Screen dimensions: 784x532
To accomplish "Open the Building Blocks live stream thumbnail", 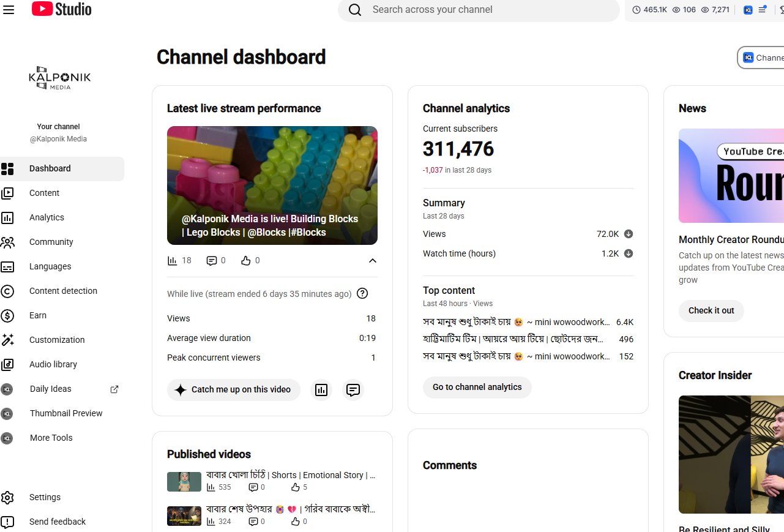I will coord(272,185).
